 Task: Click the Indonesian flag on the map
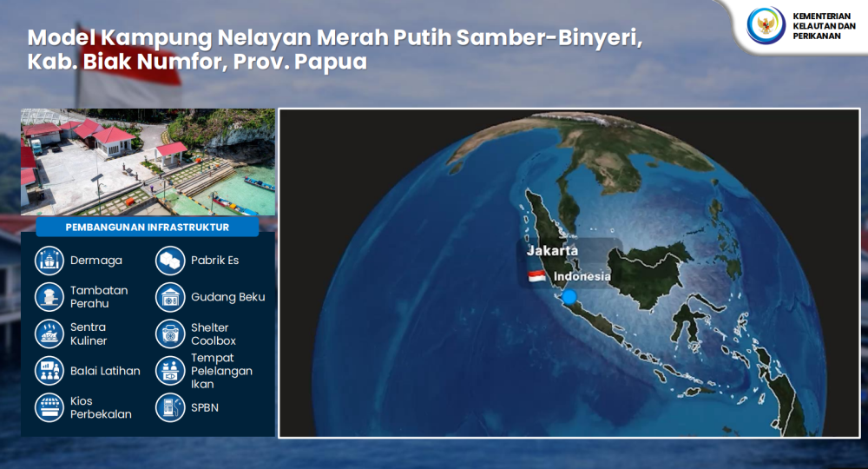537,276
